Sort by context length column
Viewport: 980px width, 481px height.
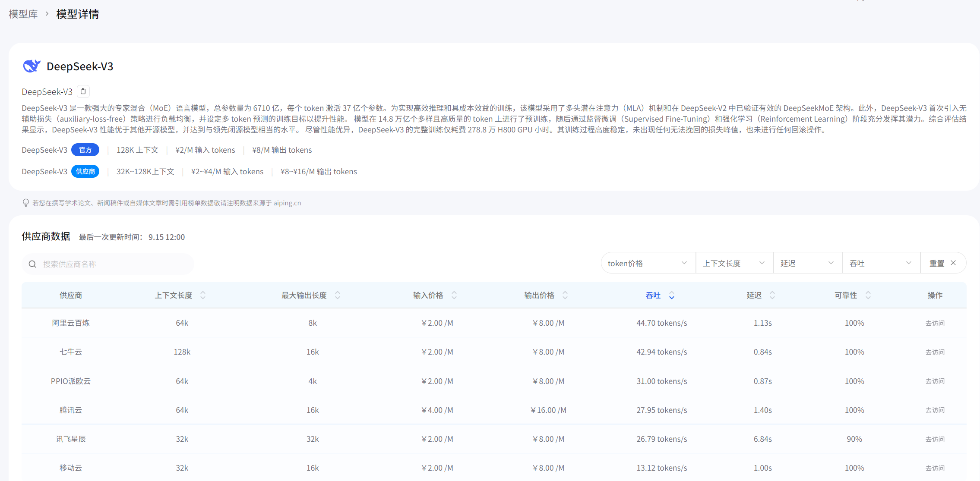click(203, 295)
